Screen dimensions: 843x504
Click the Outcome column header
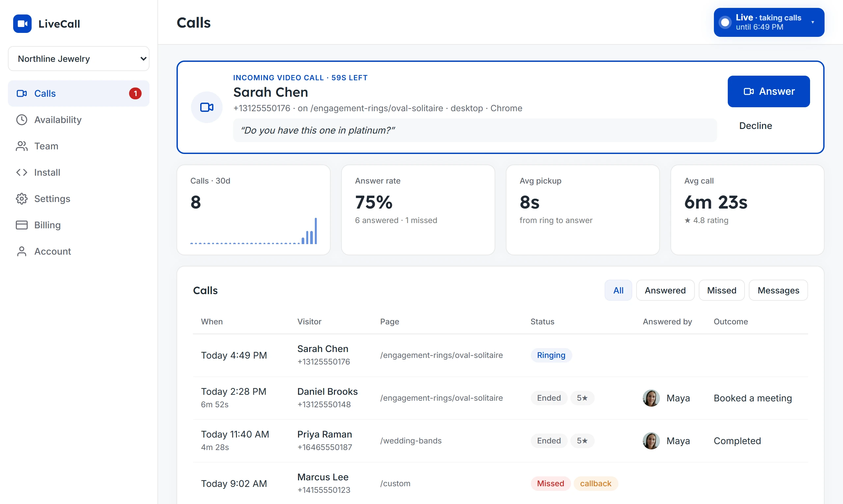coord(730,322)
